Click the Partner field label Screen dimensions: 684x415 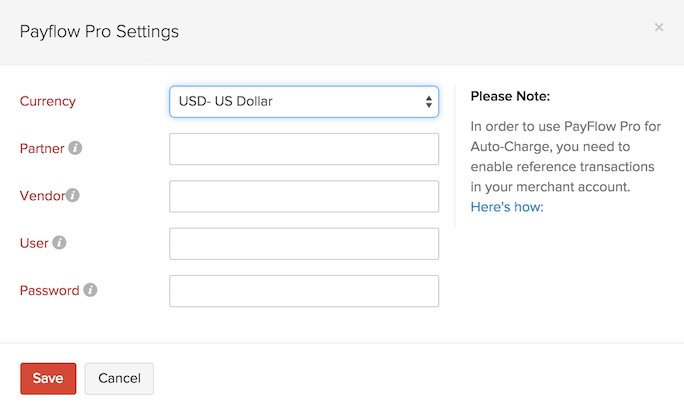click(x=42, y=149)
